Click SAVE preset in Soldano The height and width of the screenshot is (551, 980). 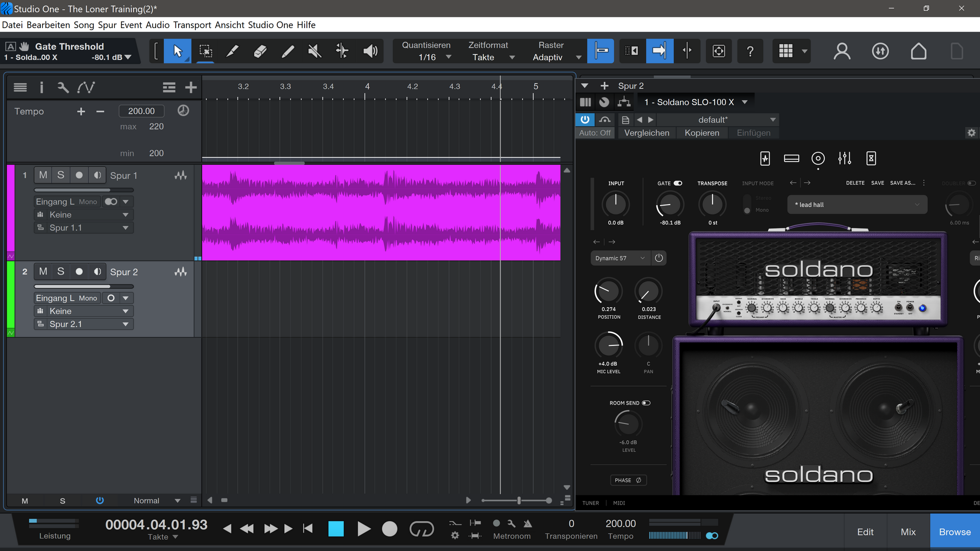pos(877,183)
